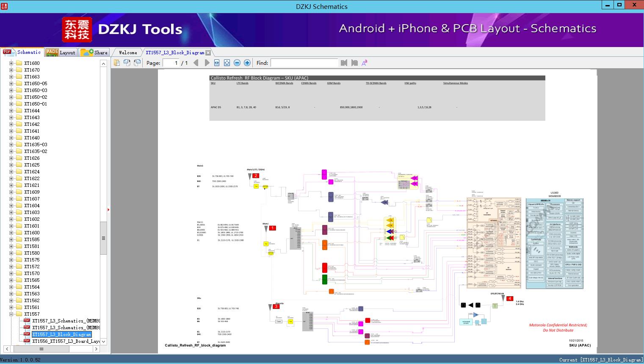The width and height of the screenshot is (644, 364).
Task: Select the XT1562 tree item
Action: pyautogui.click(x=32, y=300)
